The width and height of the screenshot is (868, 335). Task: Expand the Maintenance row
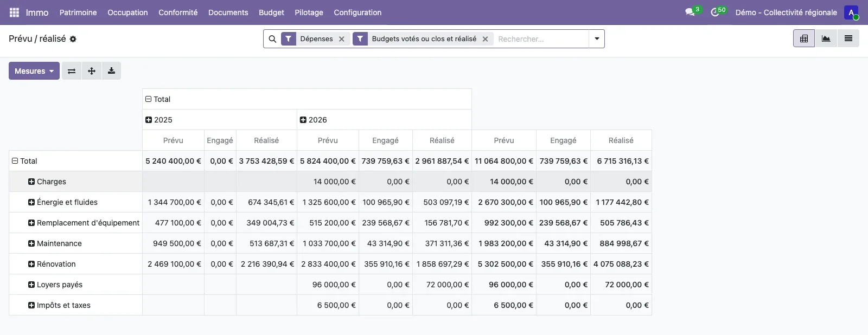click(31, 243)
